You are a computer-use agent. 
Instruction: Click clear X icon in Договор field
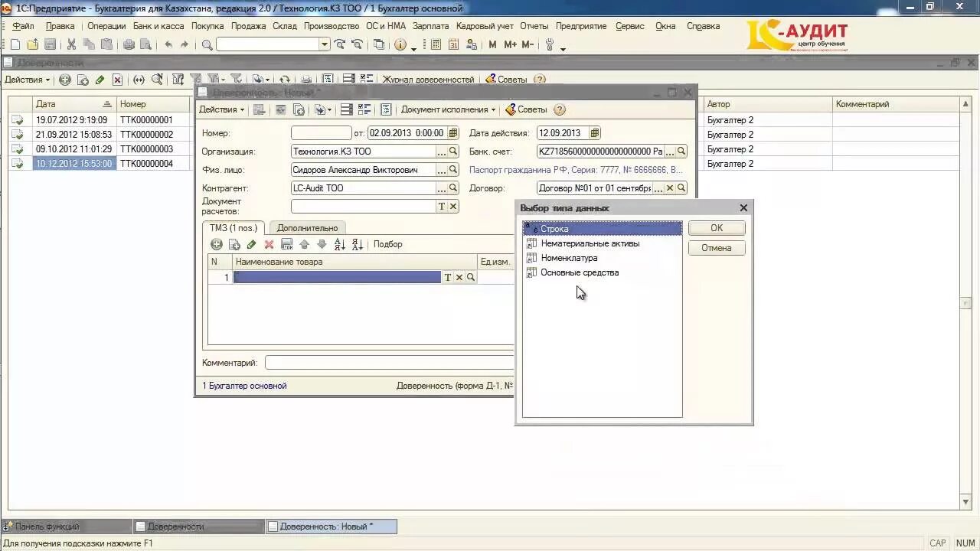(670, 188)
